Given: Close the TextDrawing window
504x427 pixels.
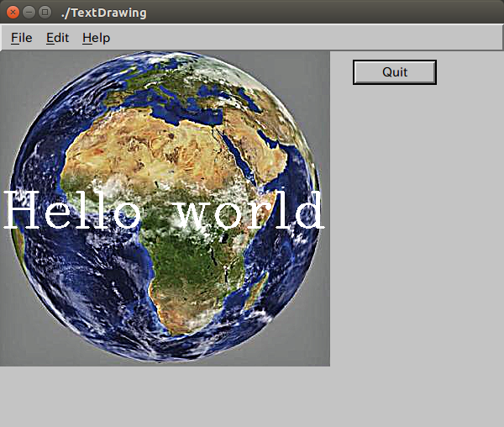Looking at the screenshot, I should pyautogui.click(x=13, y=13).
